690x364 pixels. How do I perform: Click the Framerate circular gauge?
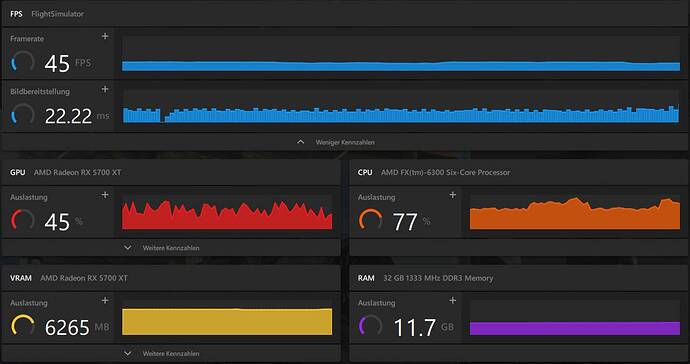(23, 62)
